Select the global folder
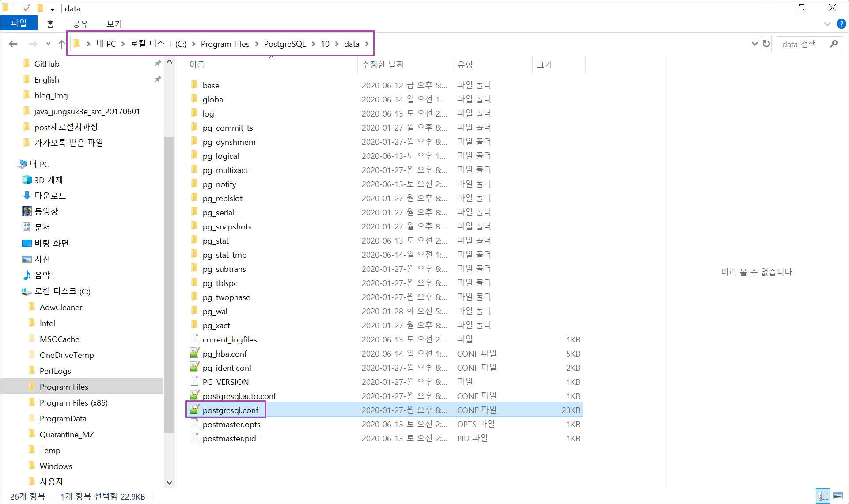Screen dimensions: 849x504 tap(213, 99)
